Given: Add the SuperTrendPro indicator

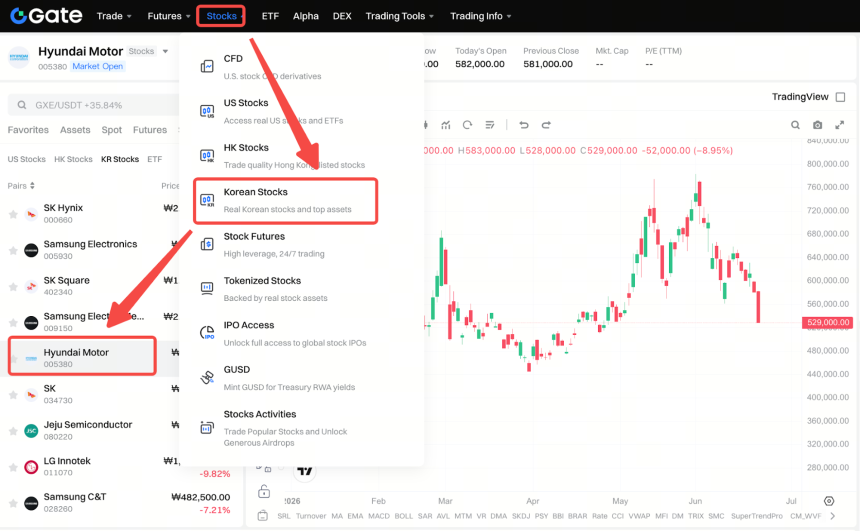Looking at the screenshot, I should [757, 516].
